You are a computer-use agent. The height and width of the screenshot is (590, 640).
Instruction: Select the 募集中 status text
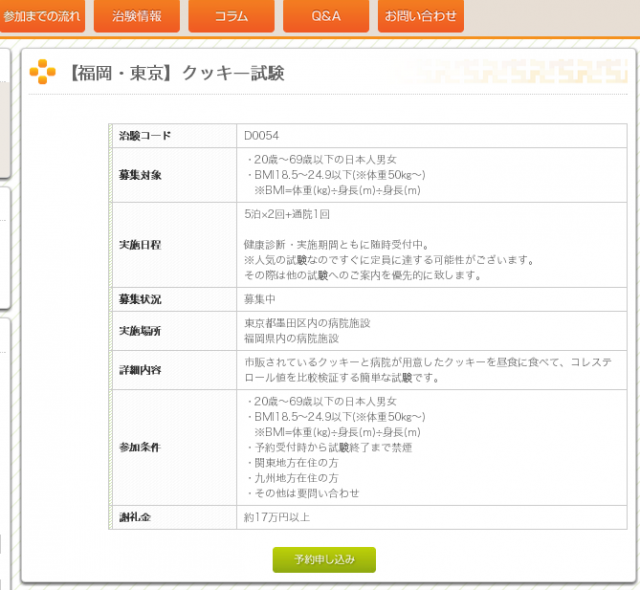coord(260,299)
